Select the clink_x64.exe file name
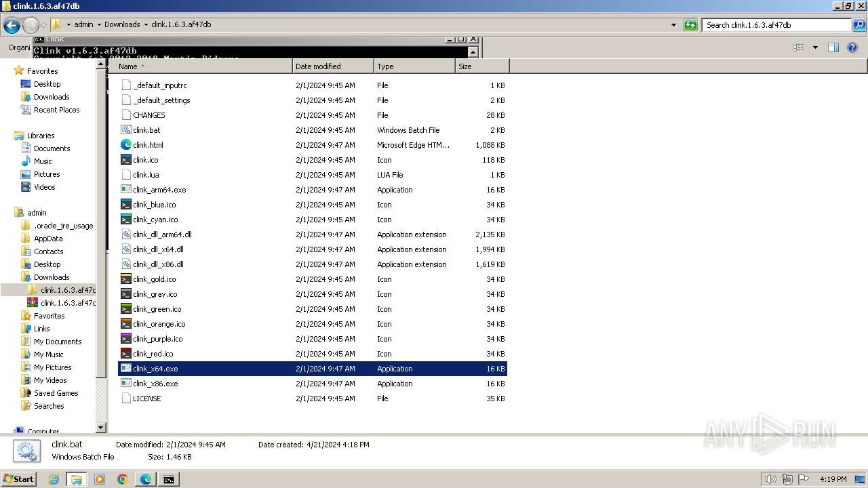Screen dimensions: 868x488 click(x=155, y=369)
